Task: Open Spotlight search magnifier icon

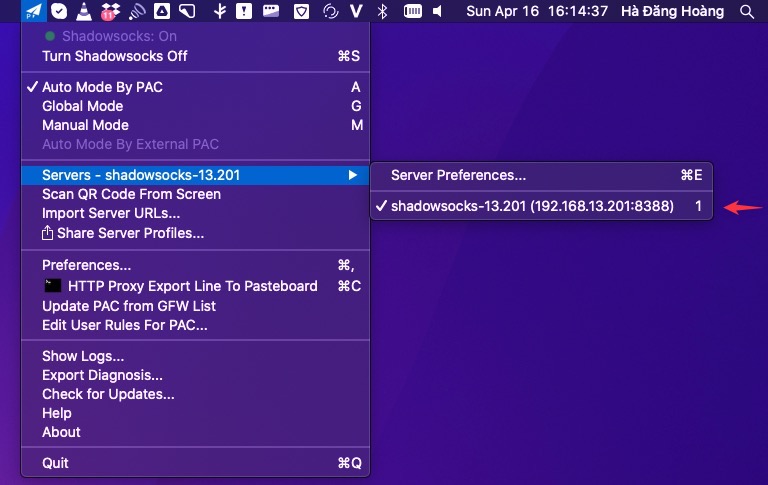Action: (746, 11)
